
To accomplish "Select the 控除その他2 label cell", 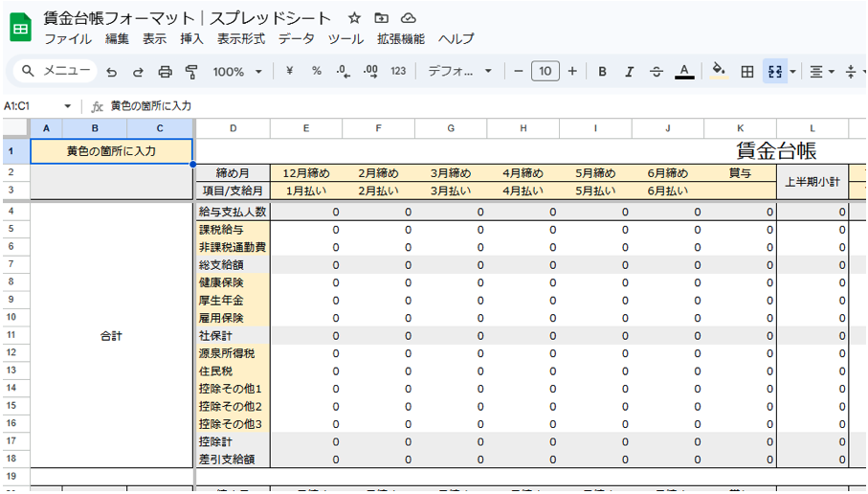I will pyautogui.click(x=234, y=407).
